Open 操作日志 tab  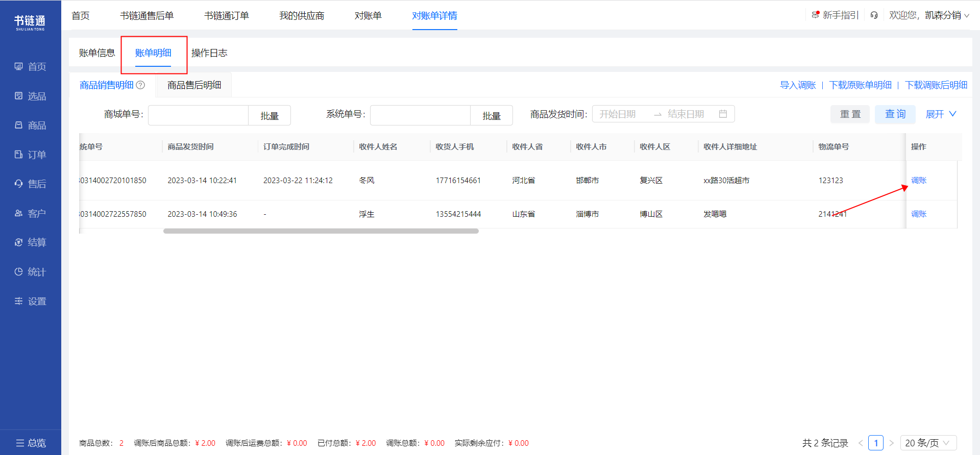209,53
